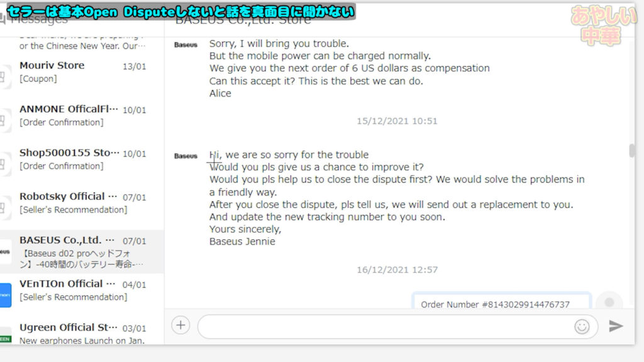Click the VEnTIOn Official blue avatar

click(5, 295)
